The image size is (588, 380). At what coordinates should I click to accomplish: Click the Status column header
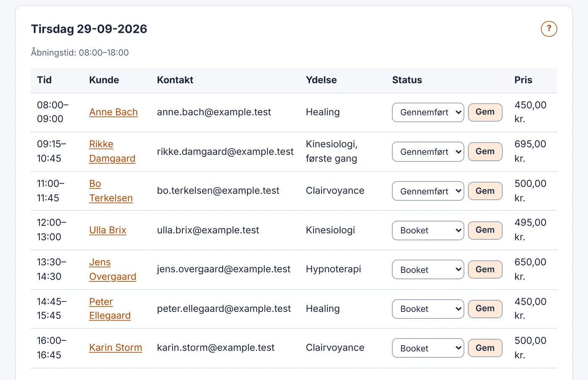click(407, 80)
